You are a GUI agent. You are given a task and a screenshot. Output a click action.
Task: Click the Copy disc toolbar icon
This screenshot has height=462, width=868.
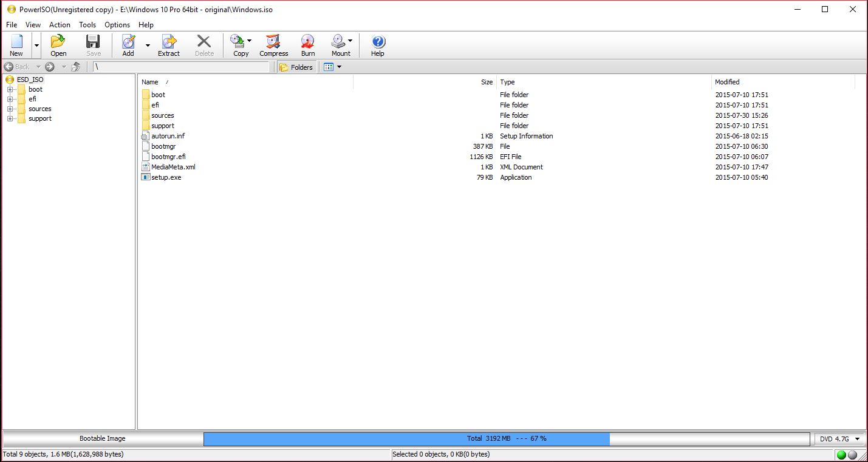coord(238,45)
